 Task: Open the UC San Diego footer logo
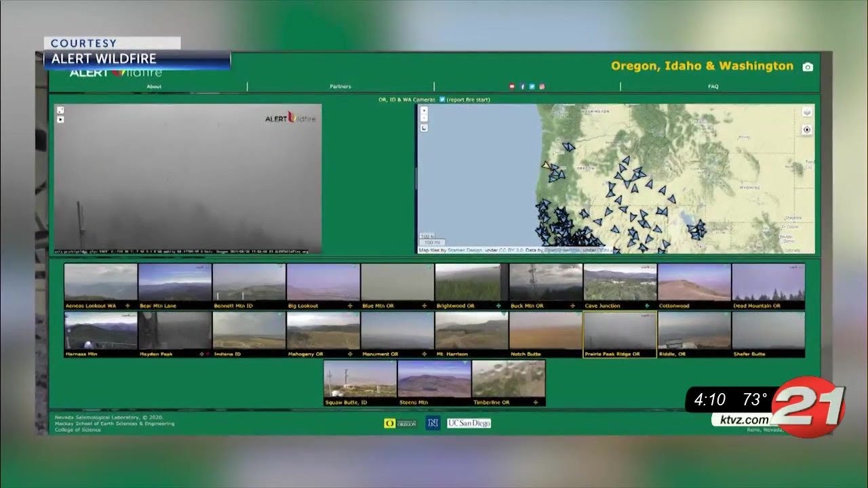point(469,423)
